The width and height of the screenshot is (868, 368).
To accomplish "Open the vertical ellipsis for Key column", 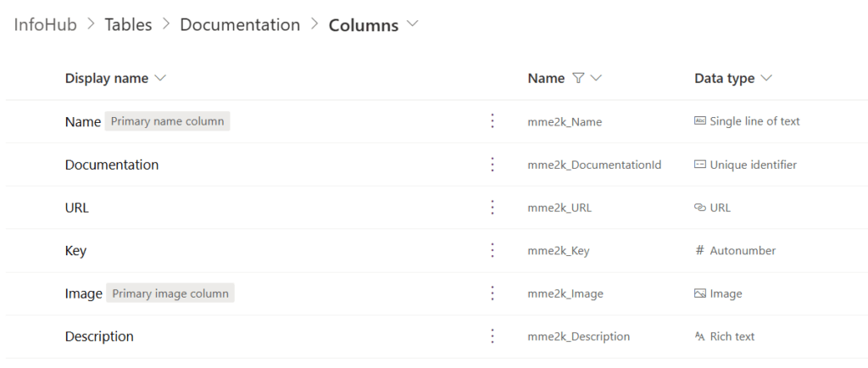I will pos(492,250).
